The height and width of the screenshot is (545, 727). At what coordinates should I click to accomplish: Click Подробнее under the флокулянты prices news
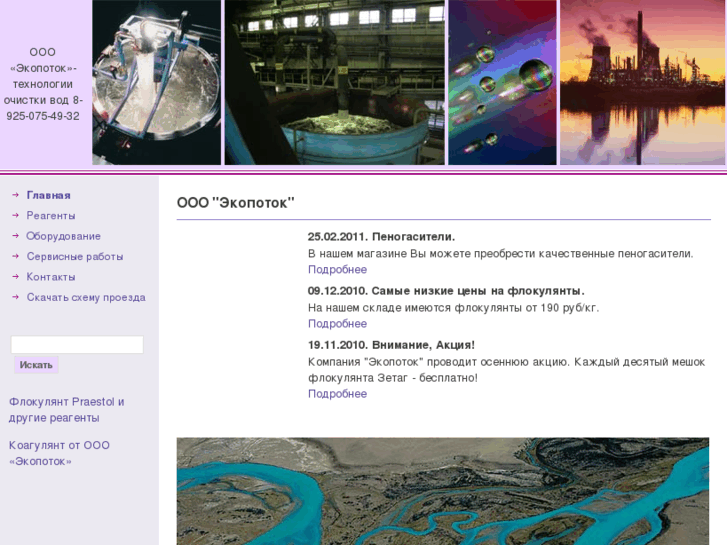pos(337,324)
